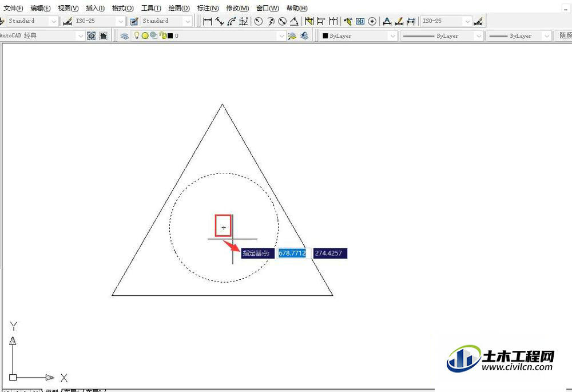Open Workspace settings gear icon

(91, 35)
